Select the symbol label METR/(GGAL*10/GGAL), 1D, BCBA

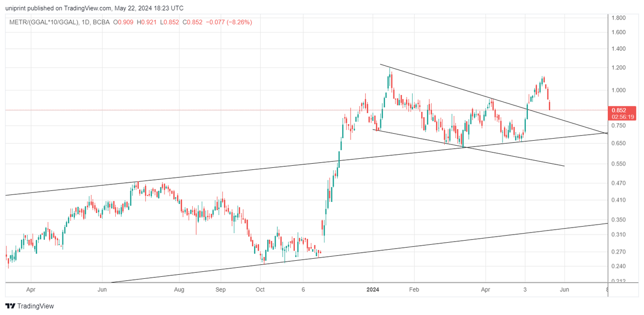tap(58, 22)
